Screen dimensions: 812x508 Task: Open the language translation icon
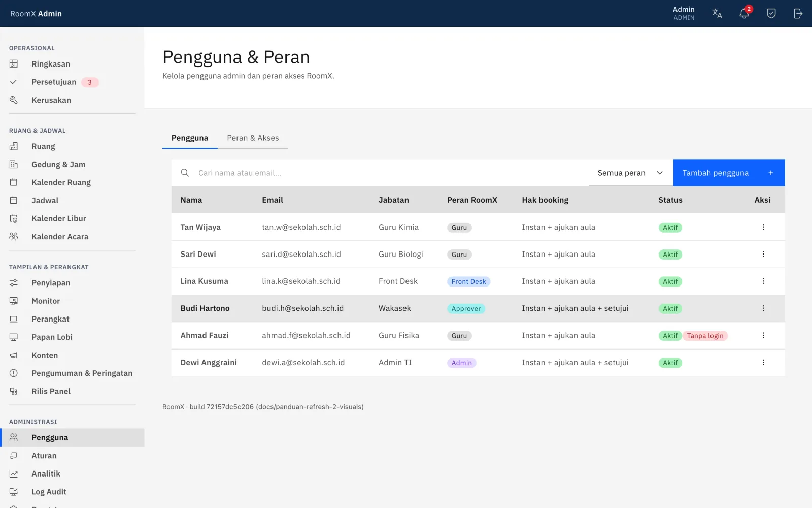[717, 14]
